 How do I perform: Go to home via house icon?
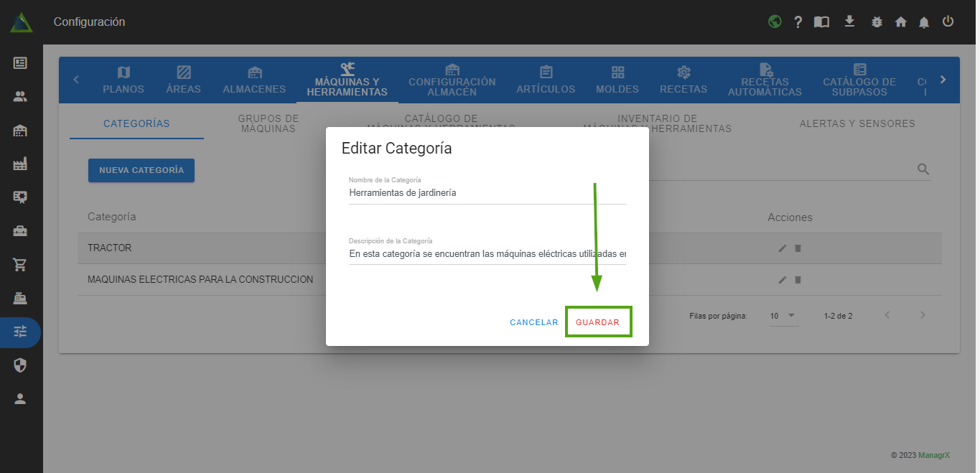(x=901, y=22)
